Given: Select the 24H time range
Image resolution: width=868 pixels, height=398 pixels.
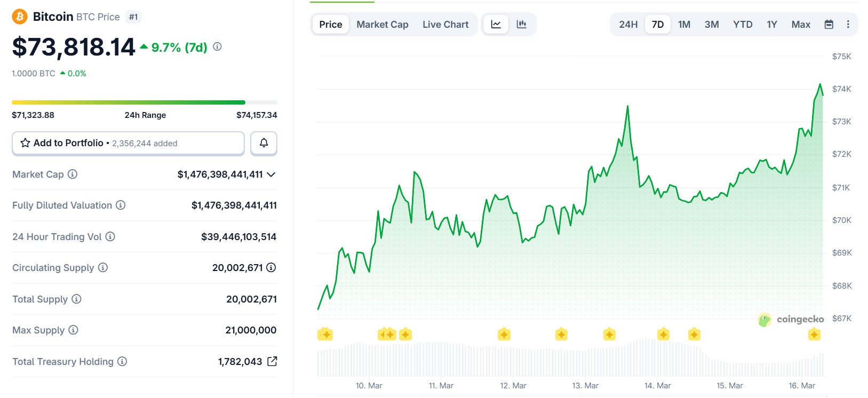Looking at the screenshot, I should click(x=628, y=25).
